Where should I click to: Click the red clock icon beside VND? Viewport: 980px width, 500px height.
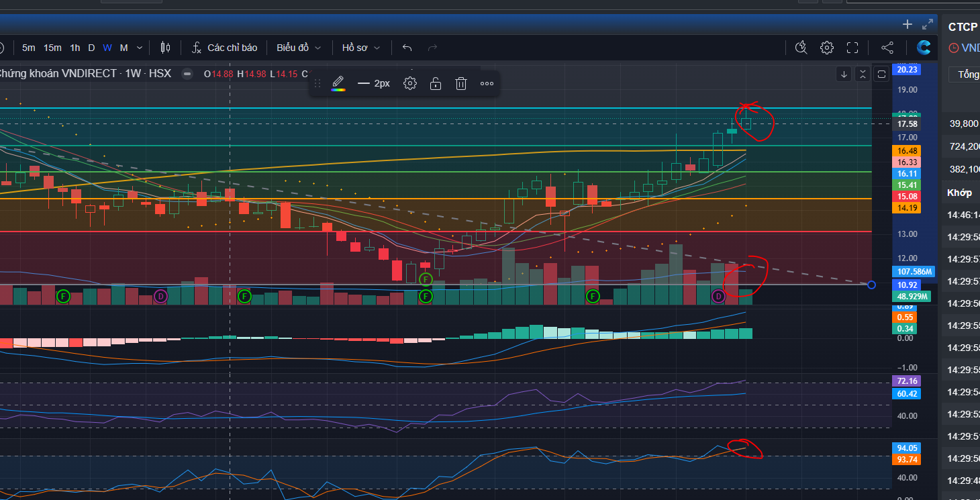(x=954, y=48)
